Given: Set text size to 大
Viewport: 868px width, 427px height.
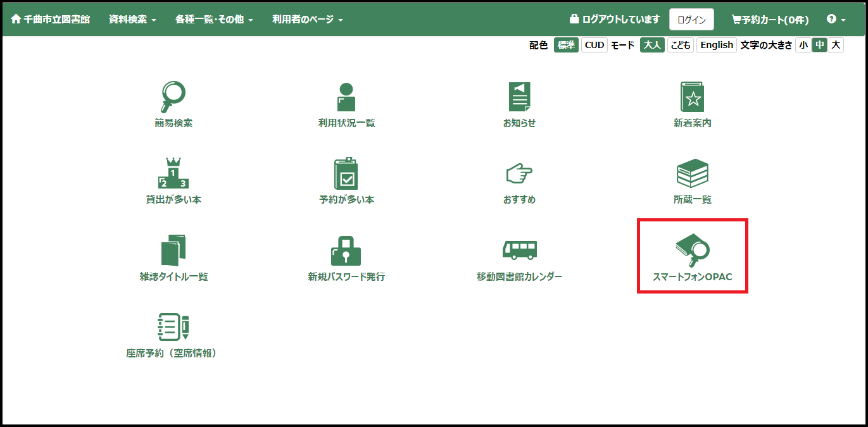Looking at the screenshot, I should click(836, 45).
